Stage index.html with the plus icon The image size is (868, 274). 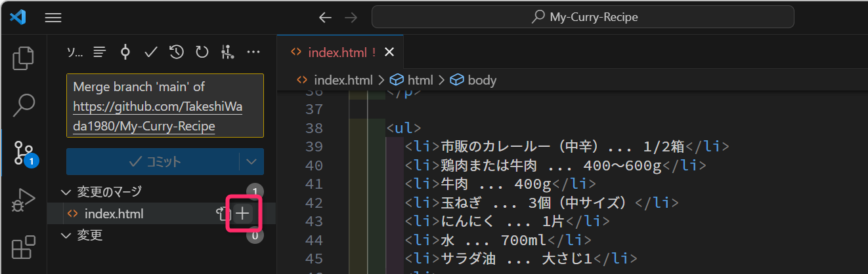point(243,213)
